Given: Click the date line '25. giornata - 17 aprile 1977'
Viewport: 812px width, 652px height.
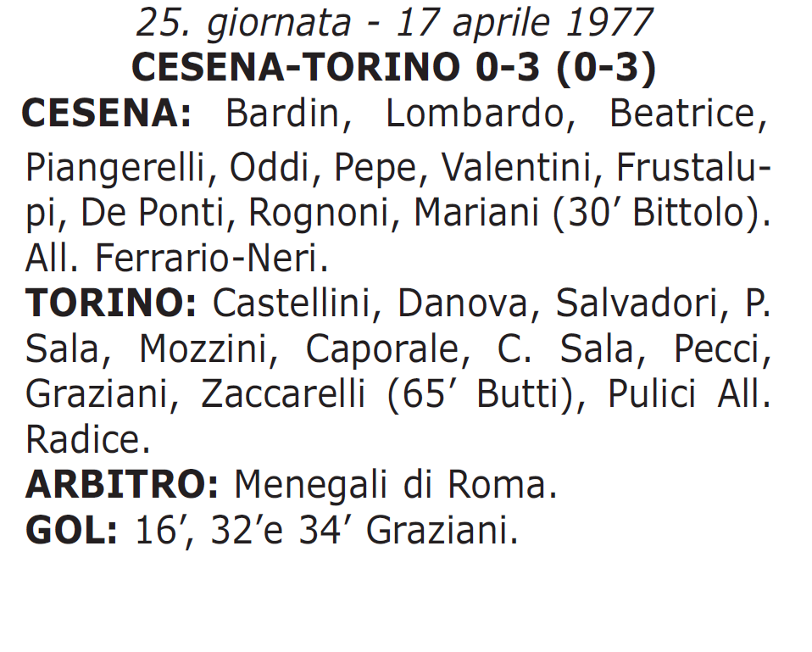Looking at the screenshot, I should click(394, 23).
